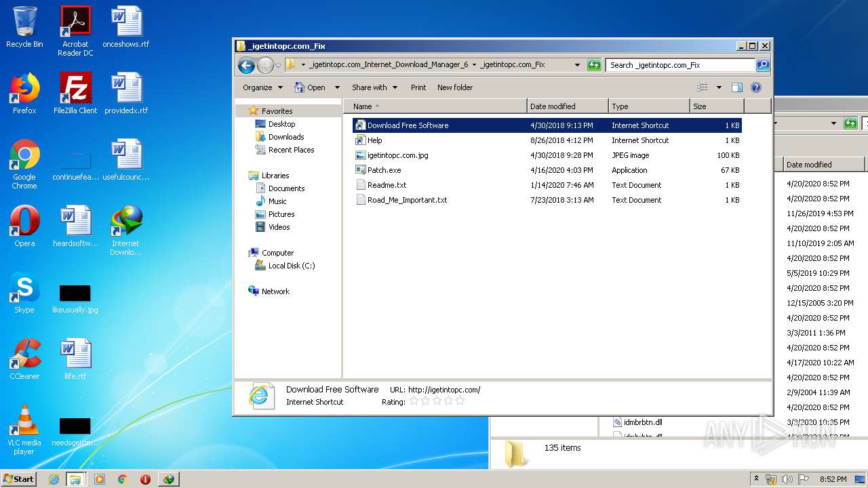Open Downloads in the navigation pane
868x488 pixels.
(286, 137)
